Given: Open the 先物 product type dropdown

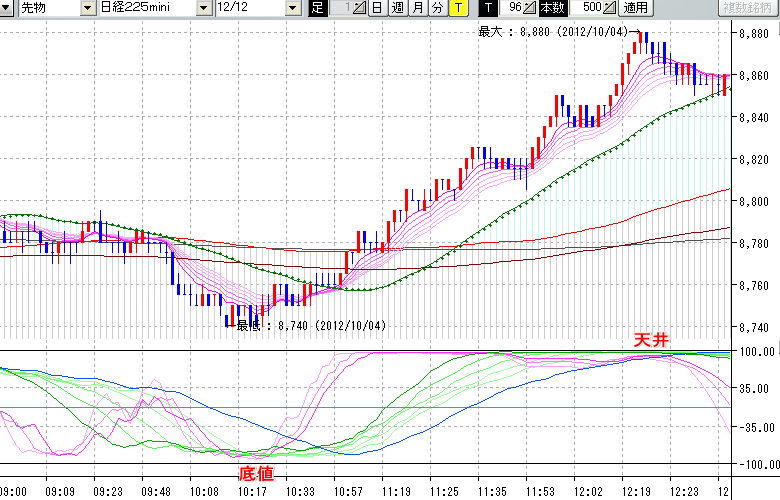Looking at the screenshot, I should tap(90, 8).
